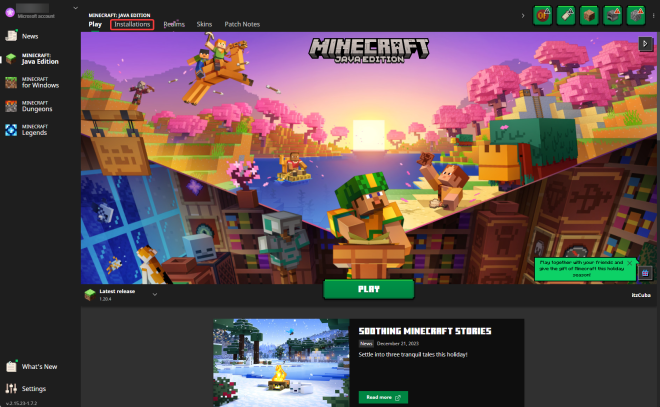Switch to the Skins tab
The width and height of the screenshot is (660, 407).
click(204, 24)
